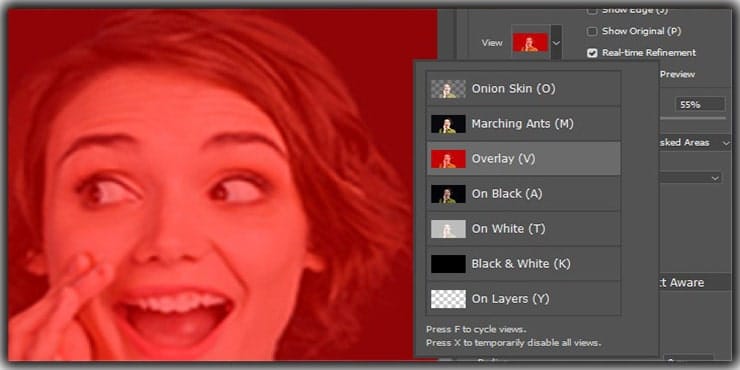Open the Masked Areas dropdown
The height and width of the screenshot is (370, 740).
pos(695,143)
